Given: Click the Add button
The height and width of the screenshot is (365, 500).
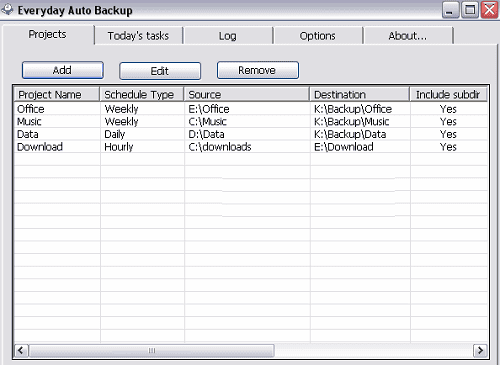Looking at the screenshot, I should point(63,70).
